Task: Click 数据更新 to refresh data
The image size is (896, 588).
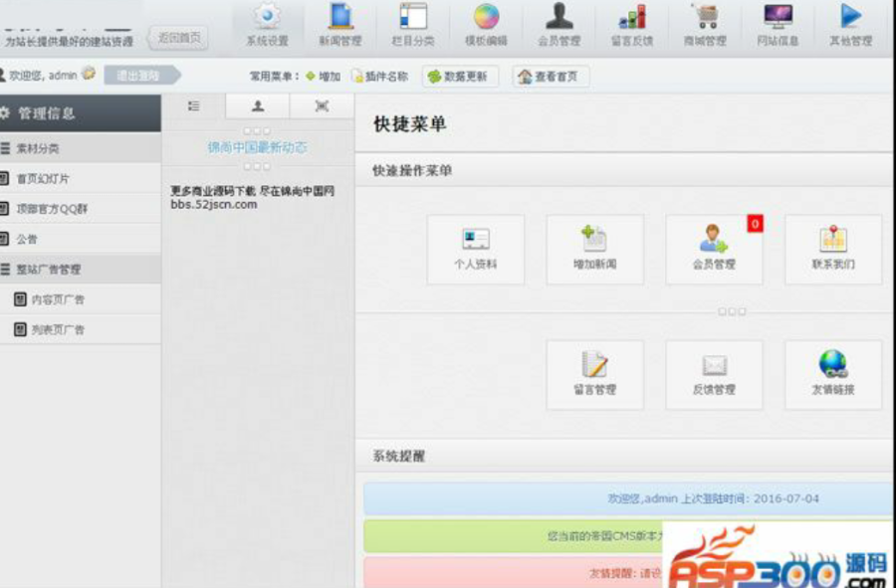Action: (460, 76)
